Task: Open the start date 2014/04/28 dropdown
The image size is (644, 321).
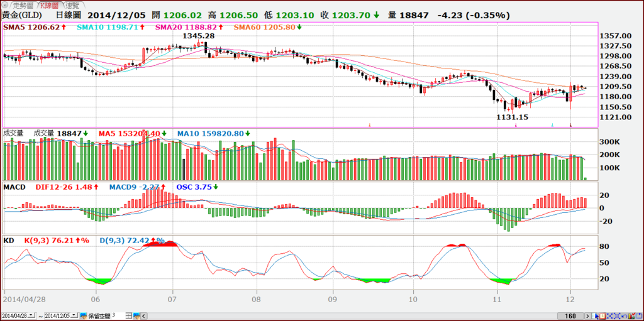Action: [31, 315]
